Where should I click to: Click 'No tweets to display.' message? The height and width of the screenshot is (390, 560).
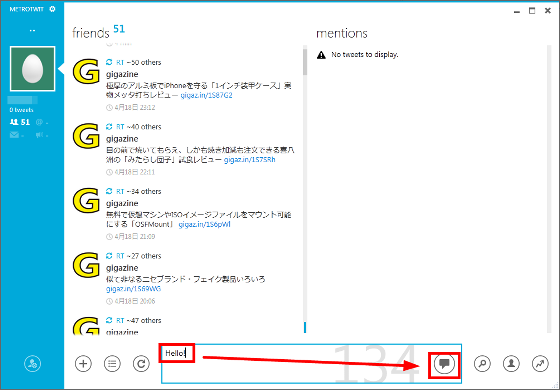[364, 54]
